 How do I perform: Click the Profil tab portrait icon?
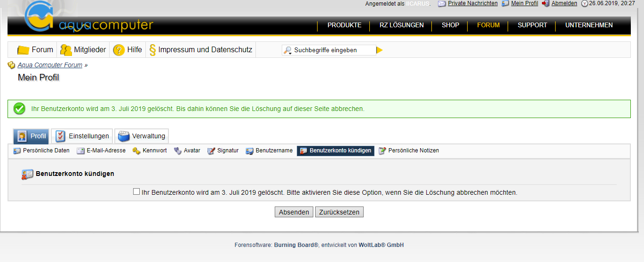(x=22, y=136)
